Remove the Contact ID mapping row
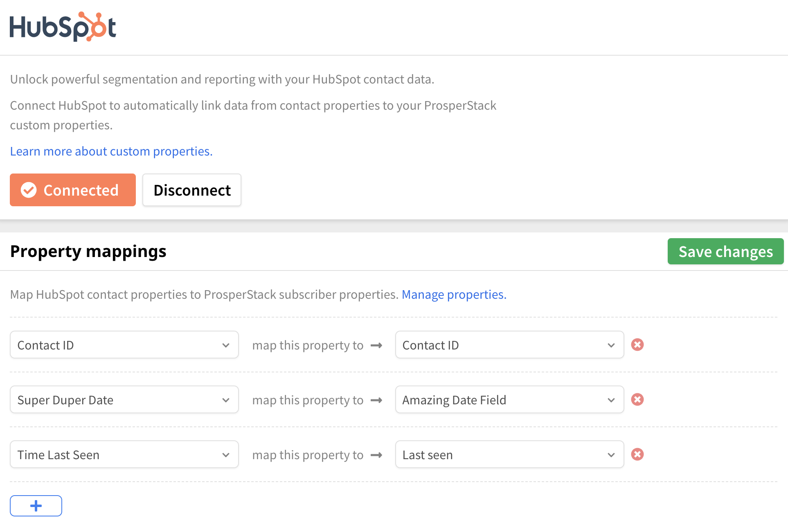 (x=637, y=345)
